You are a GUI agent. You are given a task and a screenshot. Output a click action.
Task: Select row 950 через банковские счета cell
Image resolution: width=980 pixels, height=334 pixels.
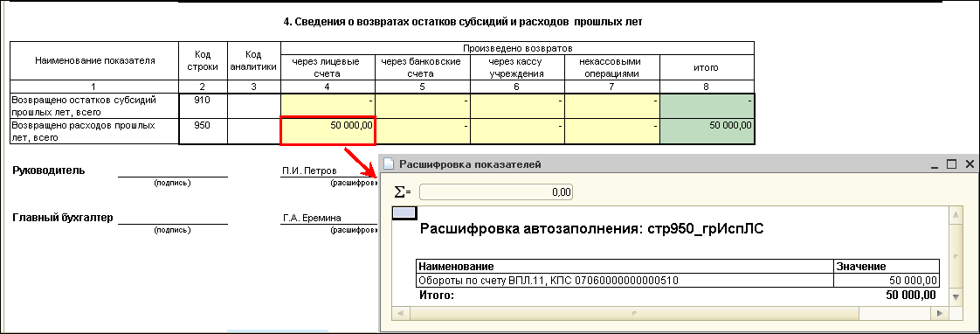coord(423,131)
